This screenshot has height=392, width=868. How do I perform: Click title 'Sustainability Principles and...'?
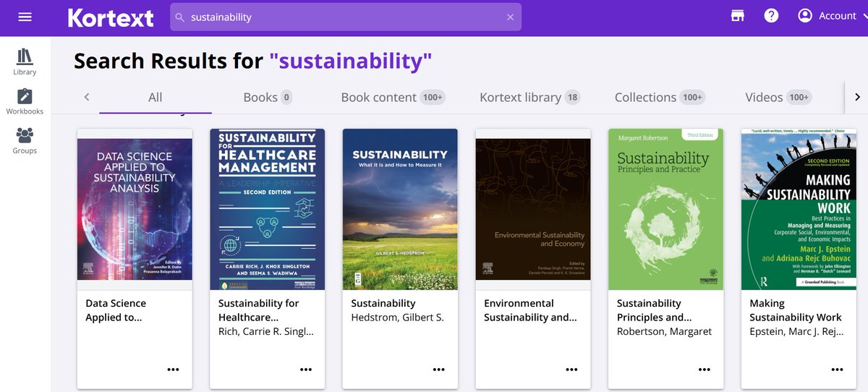pos(655,310)
